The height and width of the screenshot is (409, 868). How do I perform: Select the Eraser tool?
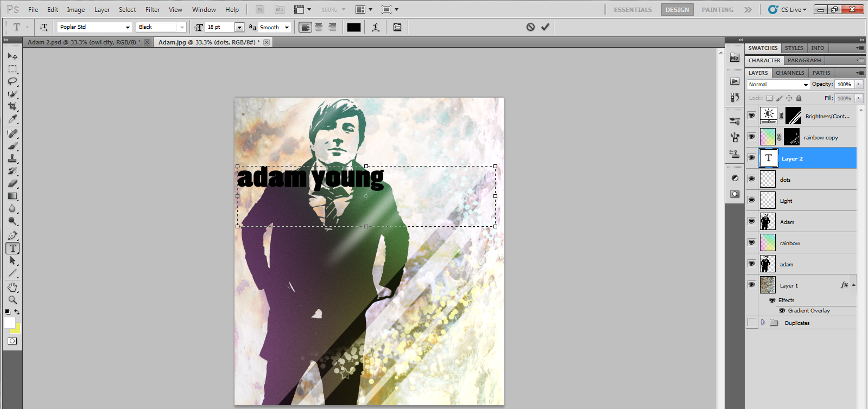point(12,183)
